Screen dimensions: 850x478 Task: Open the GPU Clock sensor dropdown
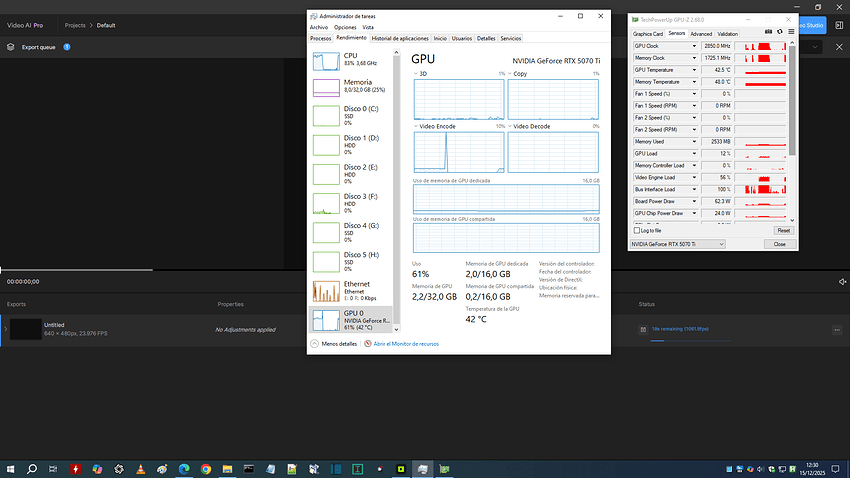point(694,46)
